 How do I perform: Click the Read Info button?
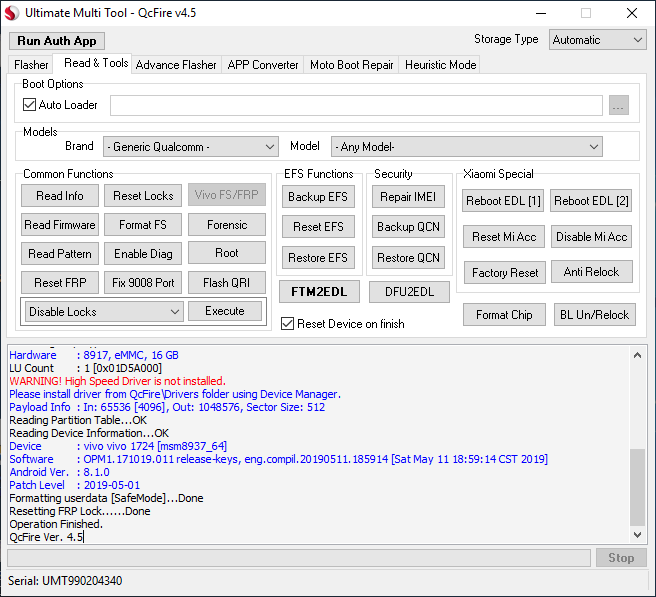[60, 196]
